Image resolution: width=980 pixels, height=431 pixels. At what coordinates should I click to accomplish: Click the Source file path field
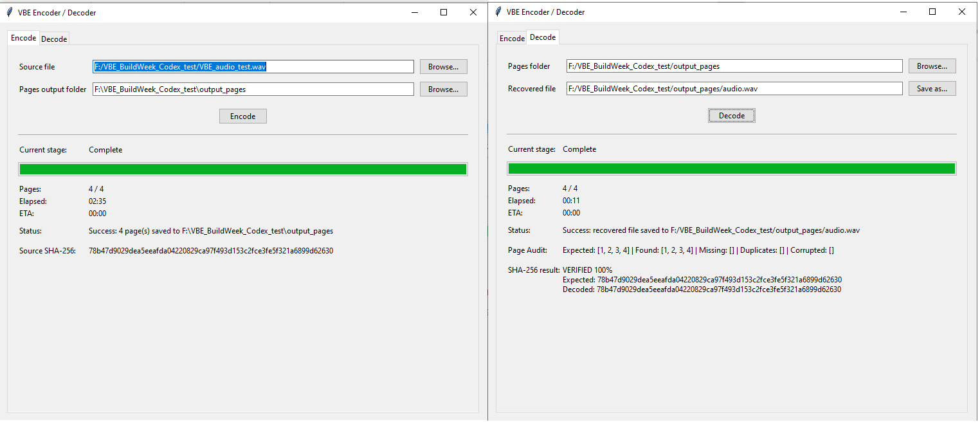[253, 67]
